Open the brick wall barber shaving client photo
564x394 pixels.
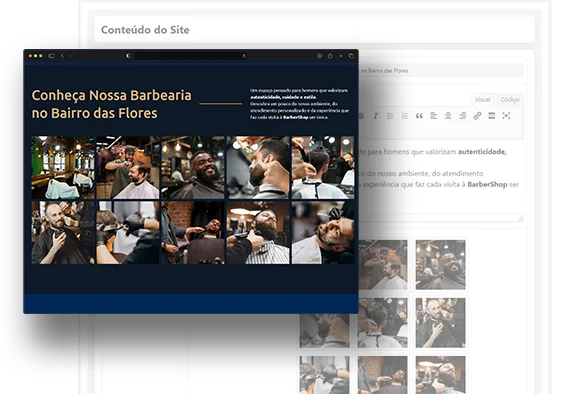[x=193, y=232]
